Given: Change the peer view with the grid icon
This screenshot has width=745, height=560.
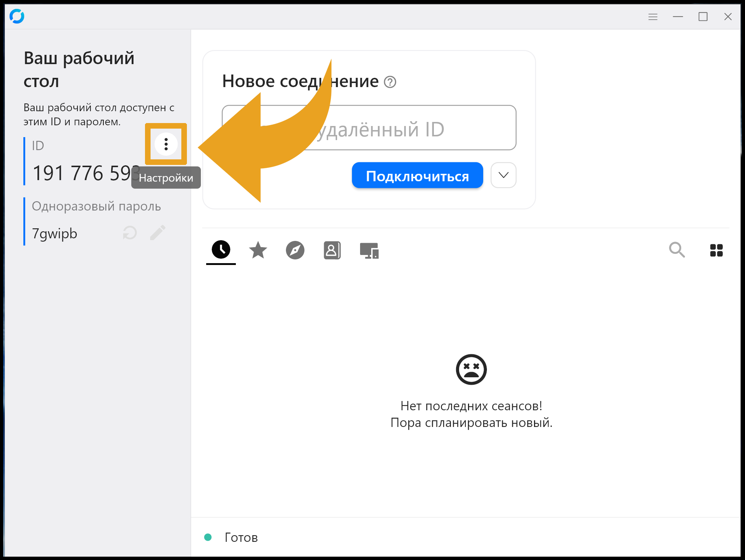Looking at the screenshot, I should pyautogui.click(x=716, y=250).
